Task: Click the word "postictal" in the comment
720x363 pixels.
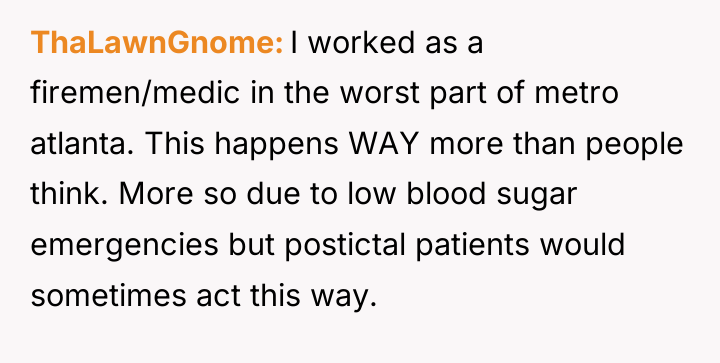Action: click(x=345, y=245)
